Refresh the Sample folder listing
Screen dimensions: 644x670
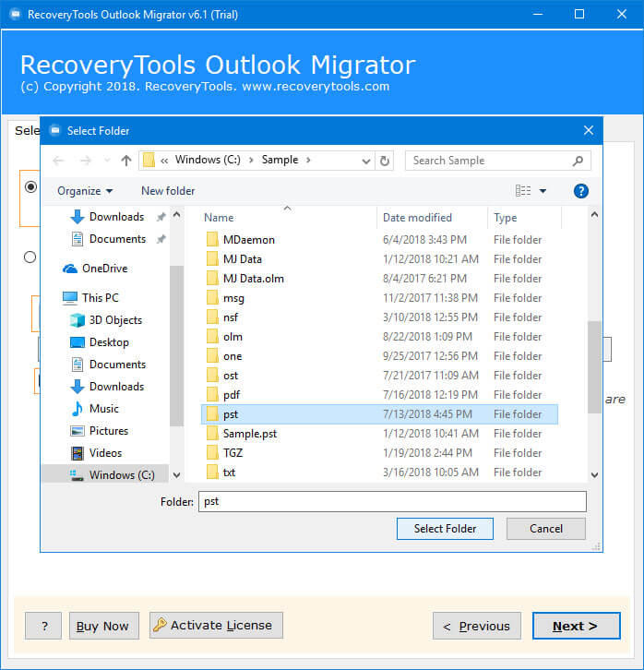pyautogui.click(x=385, y=161)
